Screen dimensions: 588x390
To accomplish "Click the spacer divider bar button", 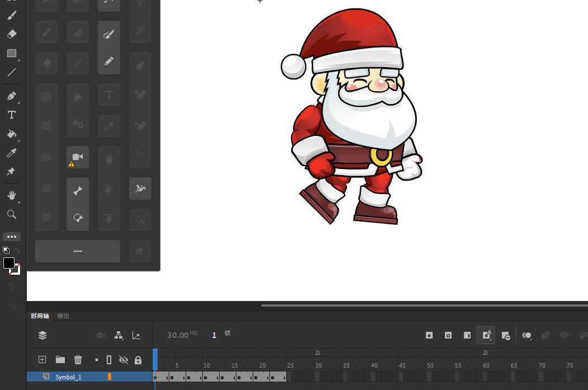I will (78, 251).
